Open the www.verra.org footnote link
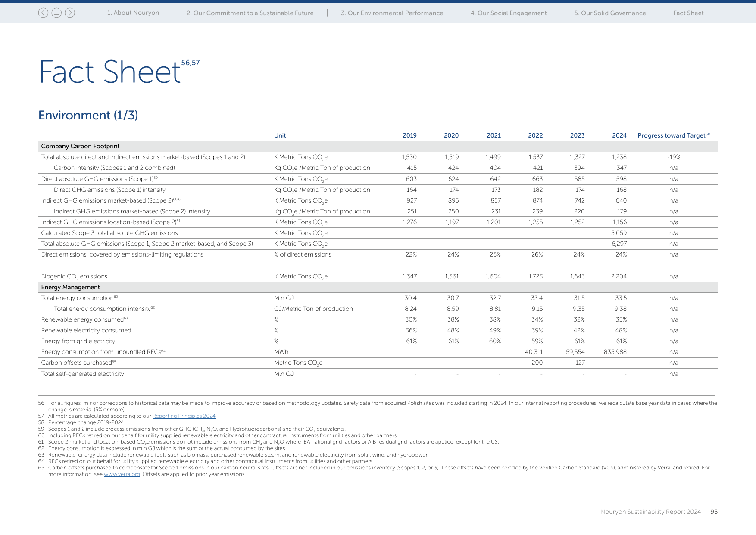 point(122,474)
